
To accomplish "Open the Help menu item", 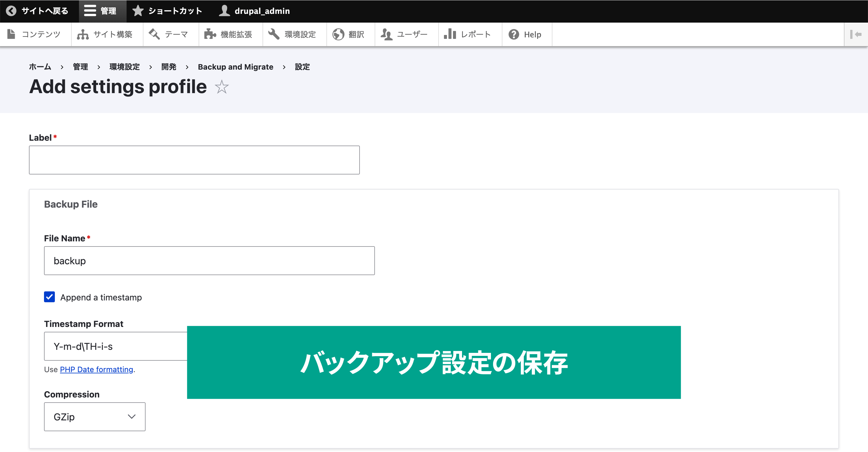I will [x=527, y=34].
